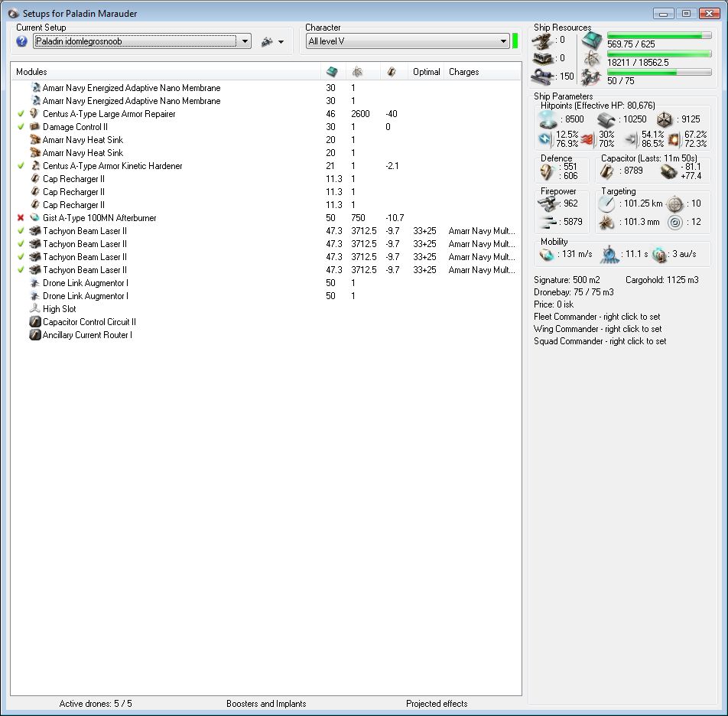
Task: Click Fleet Commander - right click to set
Action: coord(597,317)
